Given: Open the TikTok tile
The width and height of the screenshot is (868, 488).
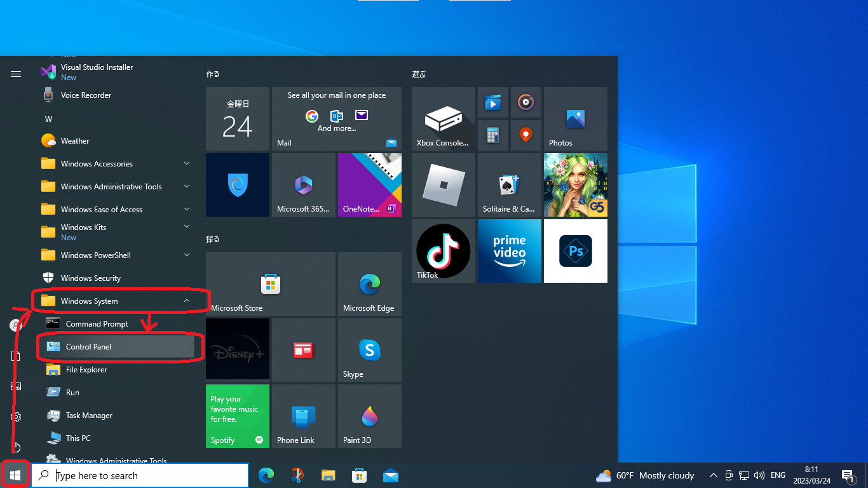Looking at the screenshot, I should pos(443,251).
